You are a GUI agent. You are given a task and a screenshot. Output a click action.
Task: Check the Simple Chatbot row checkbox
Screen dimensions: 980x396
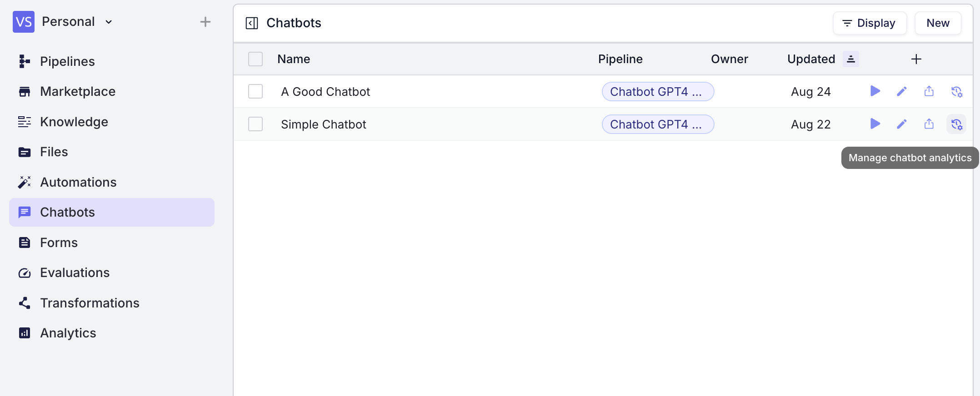point(255,124)
